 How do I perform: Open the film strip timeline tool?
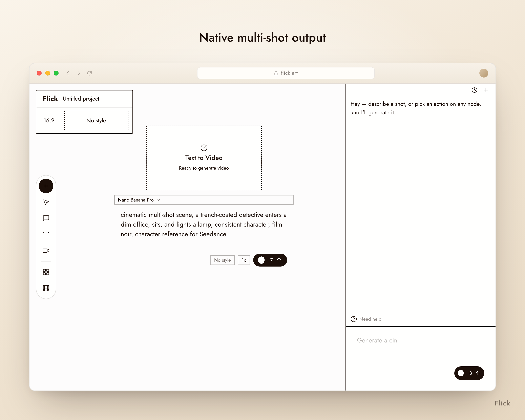[x=46, y=288]
